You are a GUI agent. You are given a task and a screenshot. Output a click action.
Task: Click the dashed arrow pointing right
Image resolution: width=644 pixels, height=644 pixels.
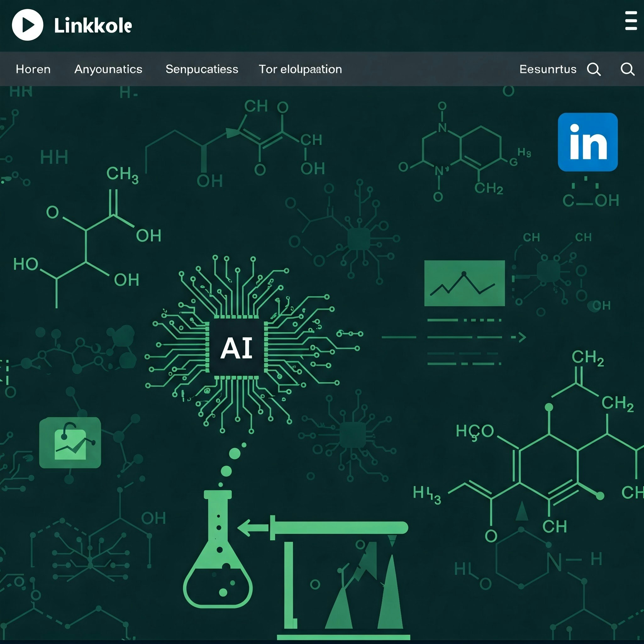519,337
